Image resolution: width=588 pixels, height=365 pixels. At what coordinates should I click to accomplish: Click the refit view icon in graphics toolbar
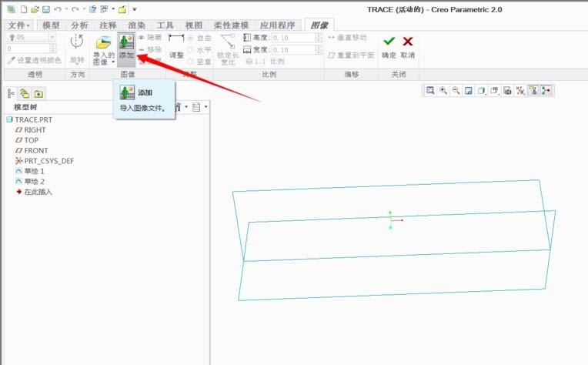coord(430,91)
